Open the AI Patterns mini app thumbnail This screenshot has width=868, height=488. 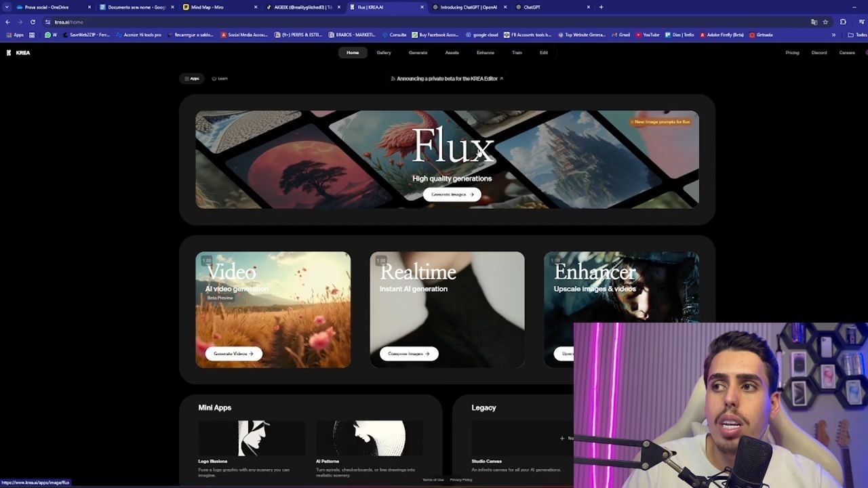[x=369, y=438]
